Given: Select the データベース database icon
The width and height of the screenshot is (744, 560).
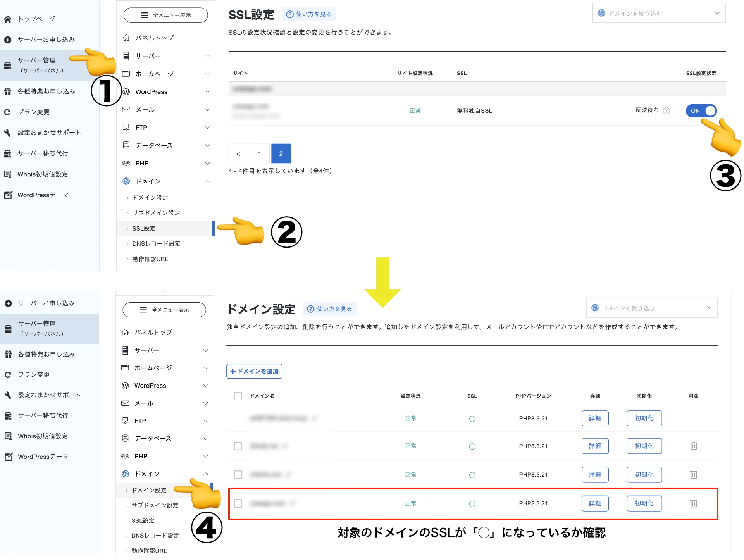Looking at the screenshot, I should click(x=126, y=145).
